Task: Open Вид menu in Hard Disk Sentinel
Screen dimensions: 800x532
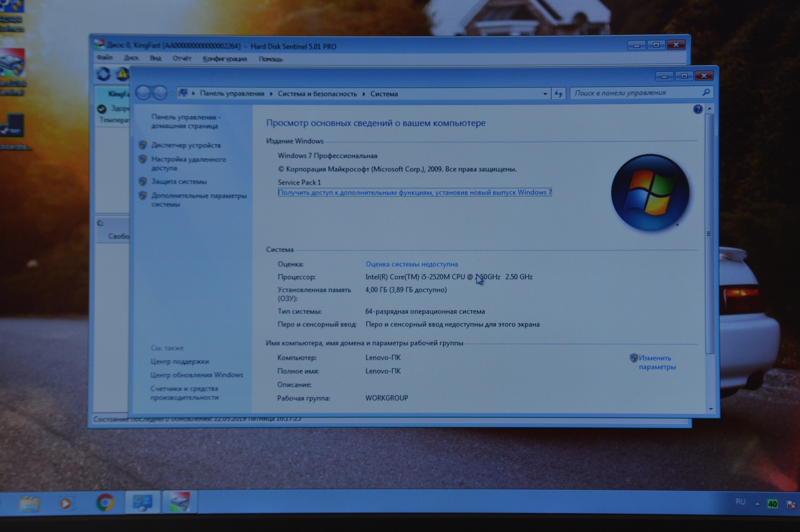Action: (x=155, y=58)
